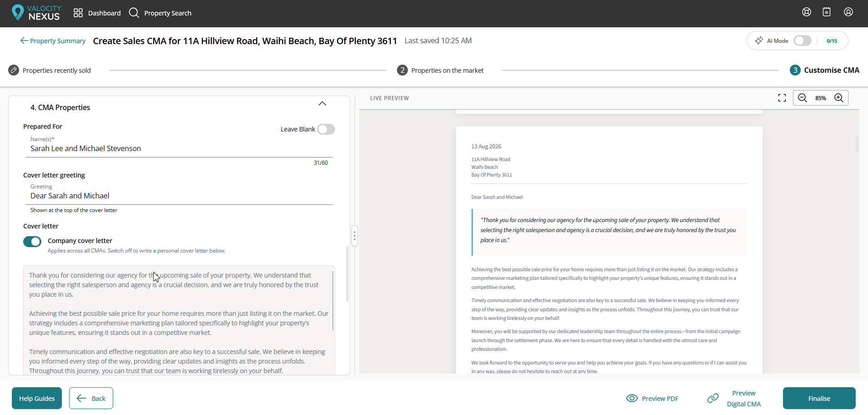The image size is (868, 415).
Task: Click the pencil edit step icon
Action: 14,70
